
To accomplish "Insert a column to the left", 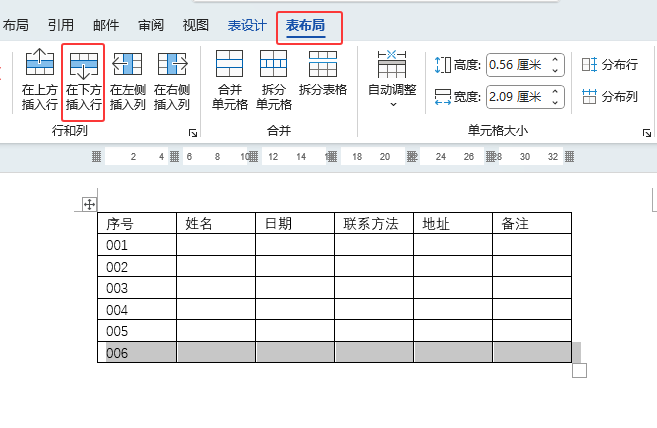I will pyautogui.click(x=127, y=80).
